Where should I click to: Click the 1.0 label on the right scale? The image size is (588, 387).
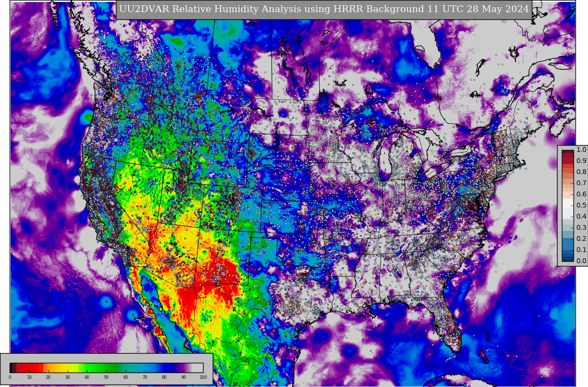tap(581, 149)
